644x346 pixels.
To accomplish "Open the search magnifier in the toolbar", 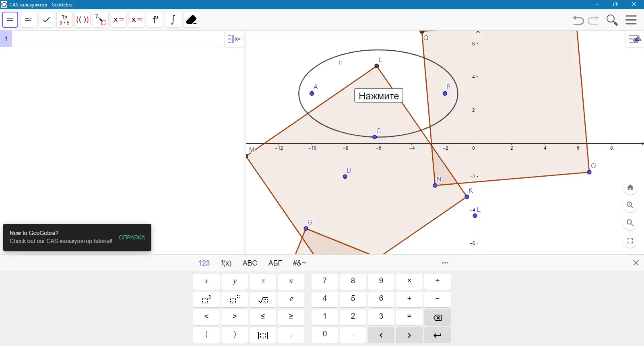I will 612,20.
